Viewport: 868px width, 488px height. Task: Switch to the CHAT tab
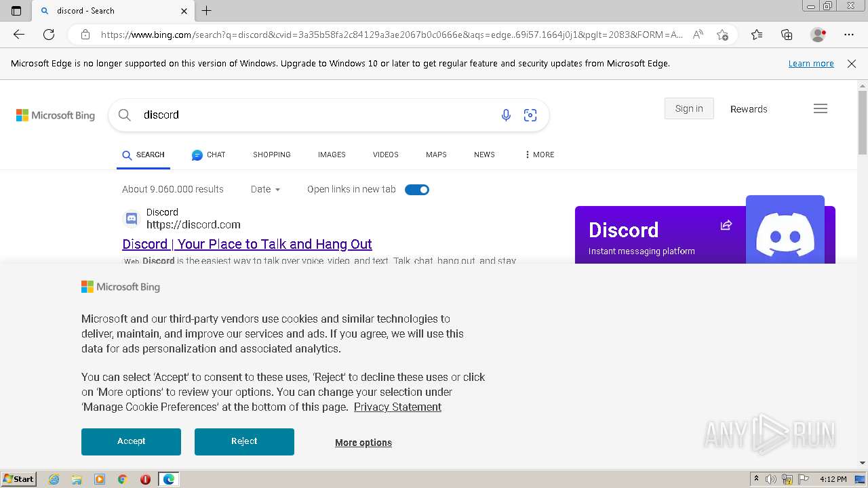208,155
